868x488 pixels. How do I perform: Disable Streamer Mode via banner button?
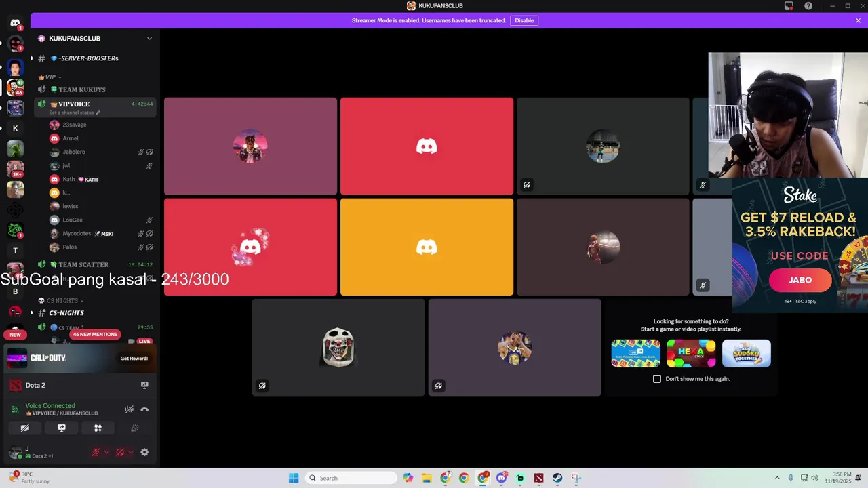524,20
